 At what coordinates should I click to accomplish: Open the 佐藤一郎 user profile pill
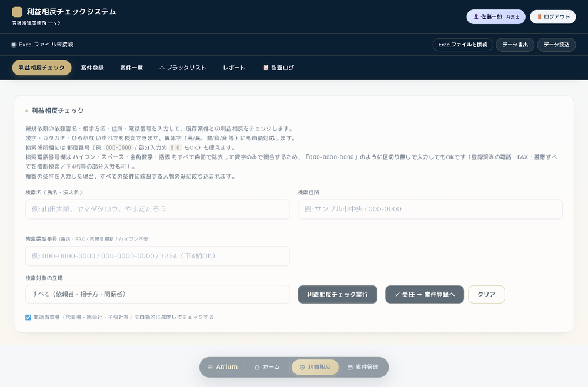tap(496, 17)
